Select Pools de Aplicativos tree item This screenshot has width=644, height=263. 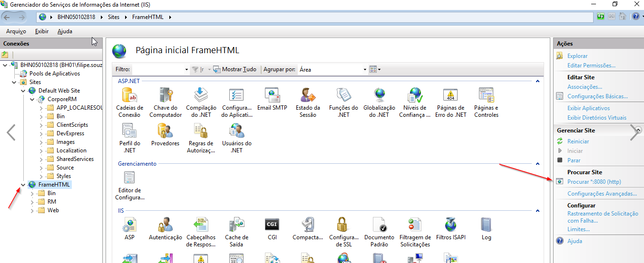point(55,74)
